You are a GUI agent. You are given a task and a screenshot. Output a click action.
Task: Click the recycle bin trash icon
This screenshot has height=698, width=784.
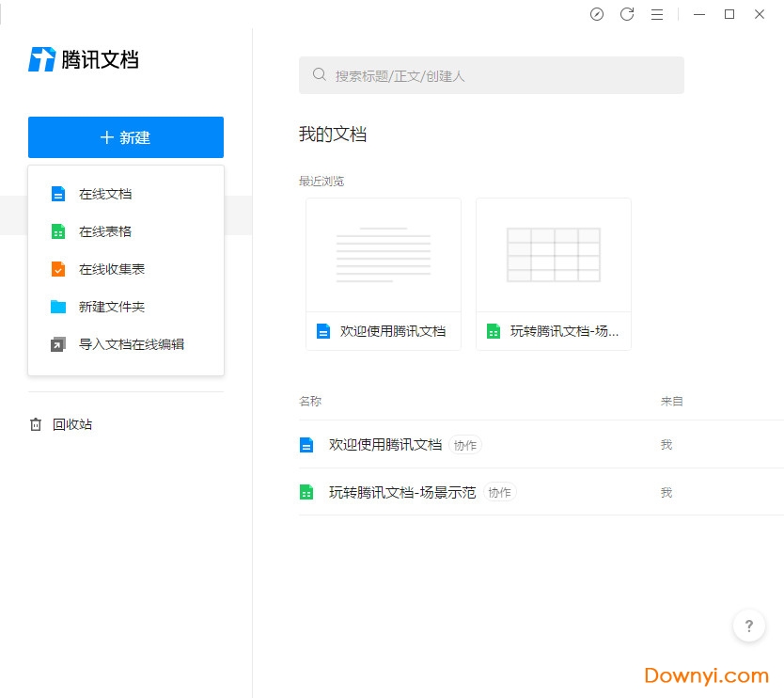click(x=36, y=424)
